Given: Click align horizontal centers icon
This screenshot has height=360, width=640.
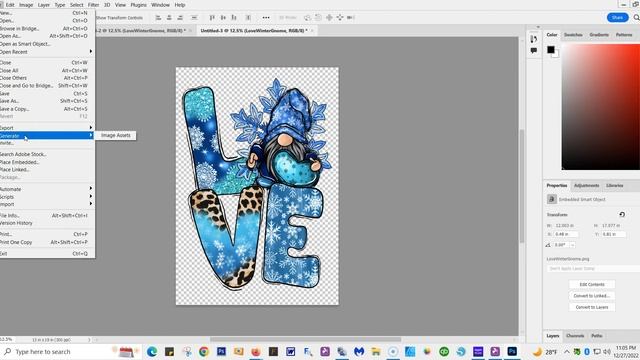Looking at the screenshot, I should (169, 18).
